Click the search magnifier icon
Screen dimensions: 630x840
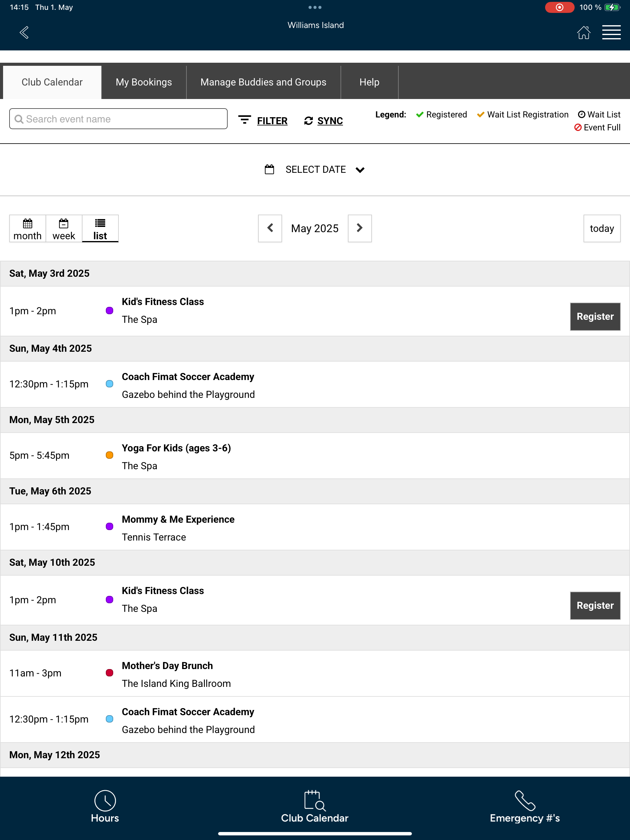pyautogui.click(x=19, y=119)
